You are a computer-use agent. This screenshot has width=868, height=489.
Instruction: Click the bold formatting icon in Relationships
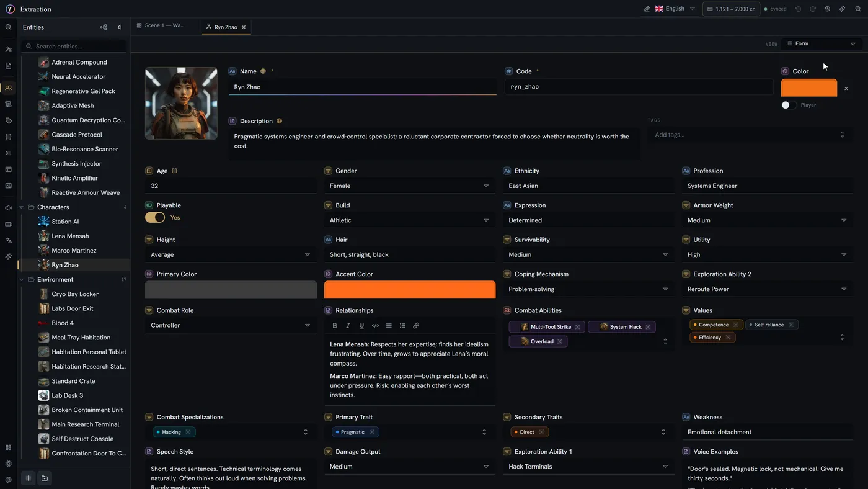pos(335,326)
